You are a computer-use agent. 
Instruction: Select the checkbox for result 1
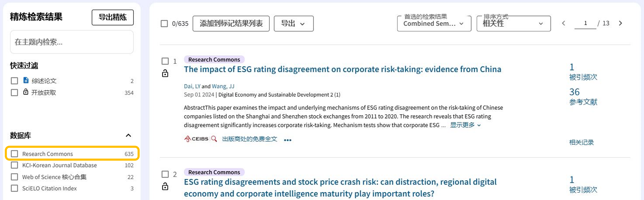(x=165, y=61)
